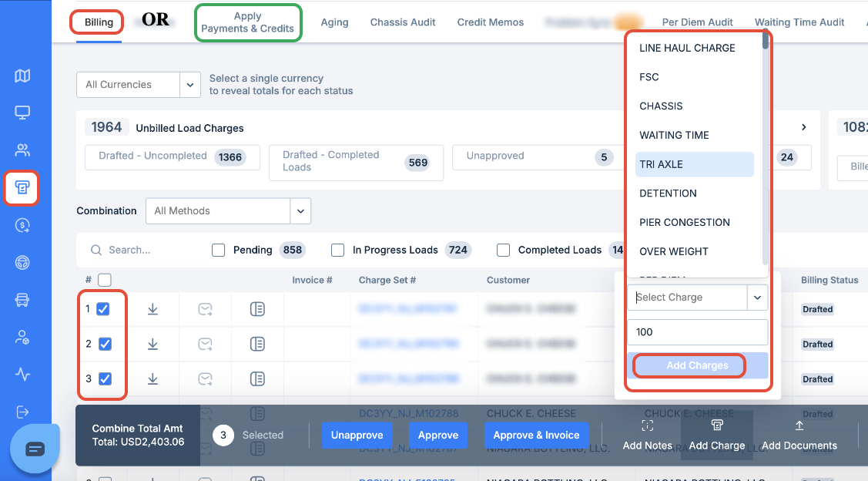Open load details panel icon row 2
The image size is (868, 481).
257,344
